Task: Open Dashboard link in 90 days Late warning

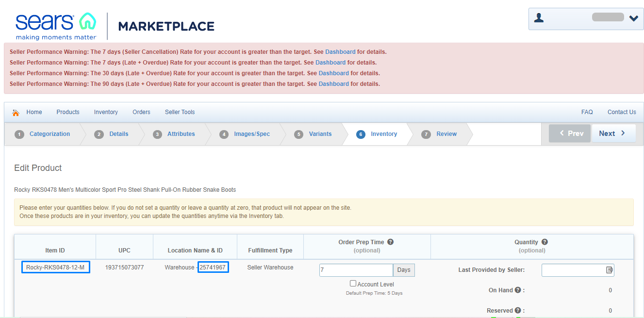Action: click(x=334, y=84)
